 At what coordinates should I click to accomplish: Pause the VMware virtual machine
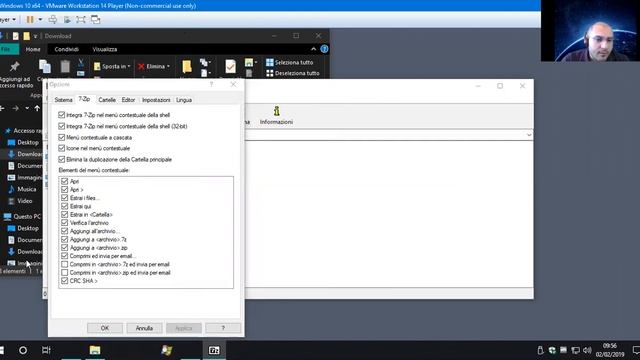point(30,19)
